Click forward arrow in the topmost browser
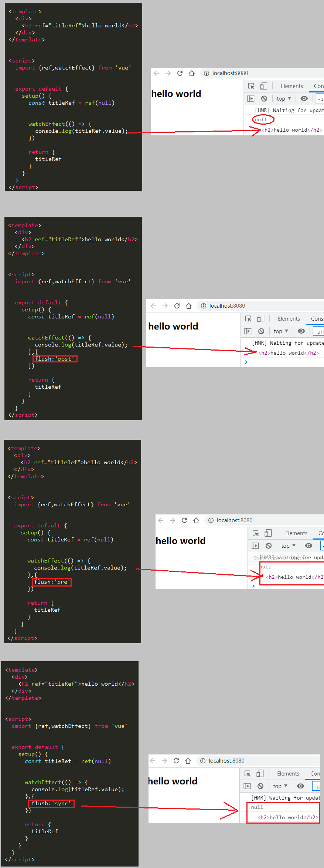Screen dimensions: 324x868 pos(168,73)
